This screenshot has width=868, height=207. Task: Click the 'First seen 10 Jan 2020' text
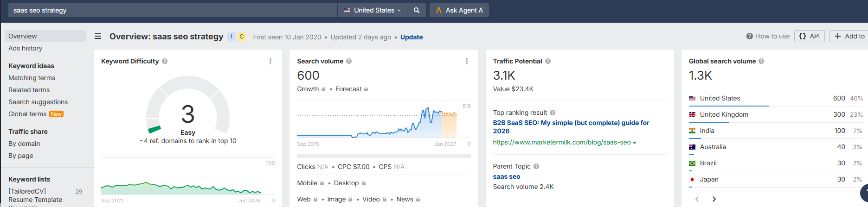pyautogui.click(x=287, y=37)
